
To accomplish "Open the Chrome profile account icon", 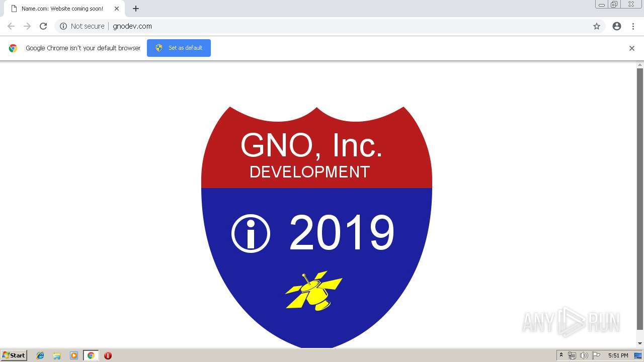I will pyautogui.click(x=617, y=26).
